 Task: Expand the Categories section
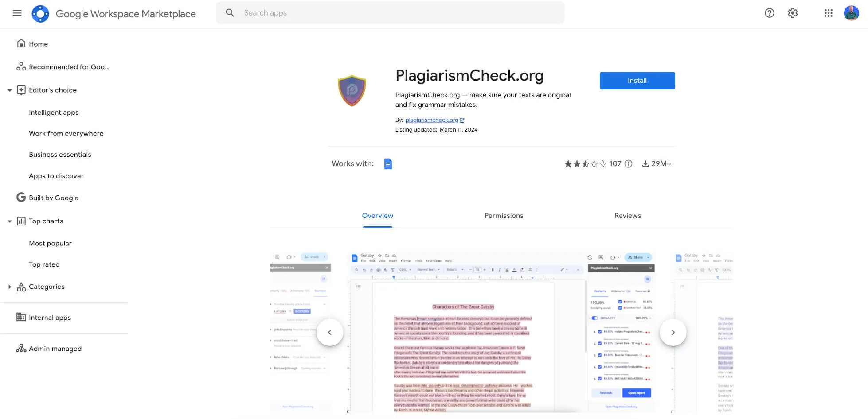(9, 287)
